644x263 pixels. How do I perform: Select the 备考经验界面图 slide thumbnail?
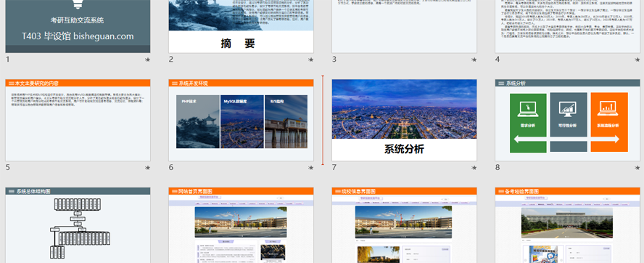tap(568, 225)
